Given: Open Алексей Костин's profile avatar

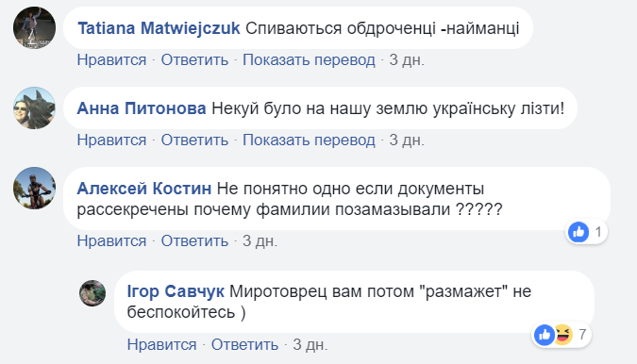Looking at the screenshot, I should 35,188.
